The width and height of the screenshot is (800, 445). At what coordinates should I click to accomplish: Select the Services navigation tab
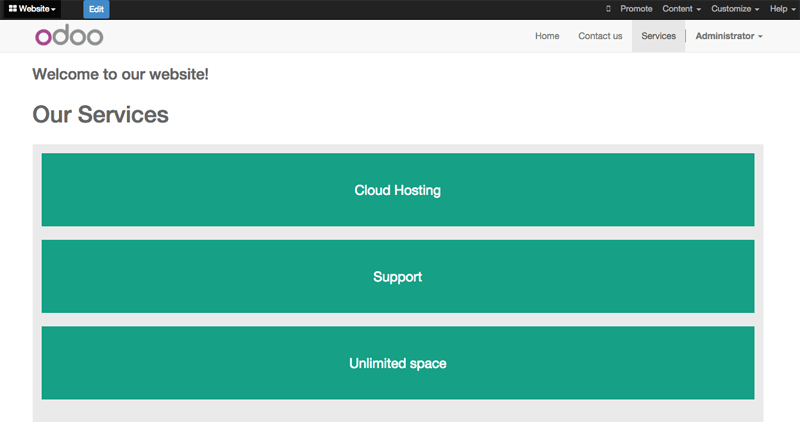[x=658, y=36]
